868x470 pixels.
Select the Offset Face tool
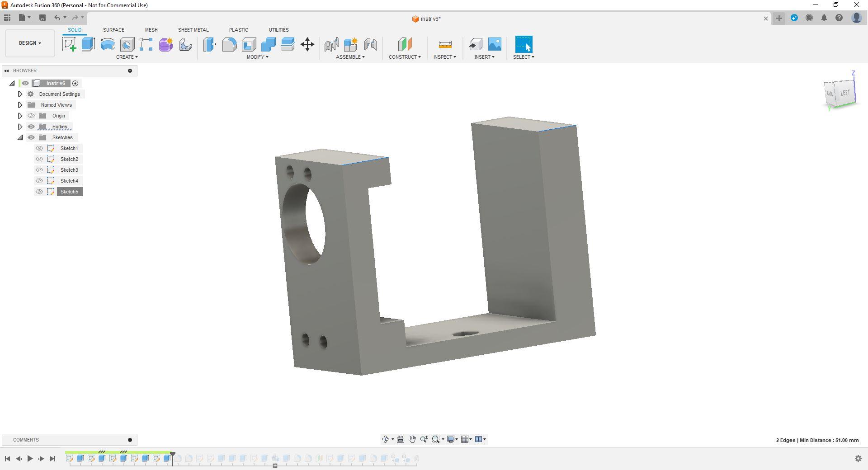click(288, 44)
